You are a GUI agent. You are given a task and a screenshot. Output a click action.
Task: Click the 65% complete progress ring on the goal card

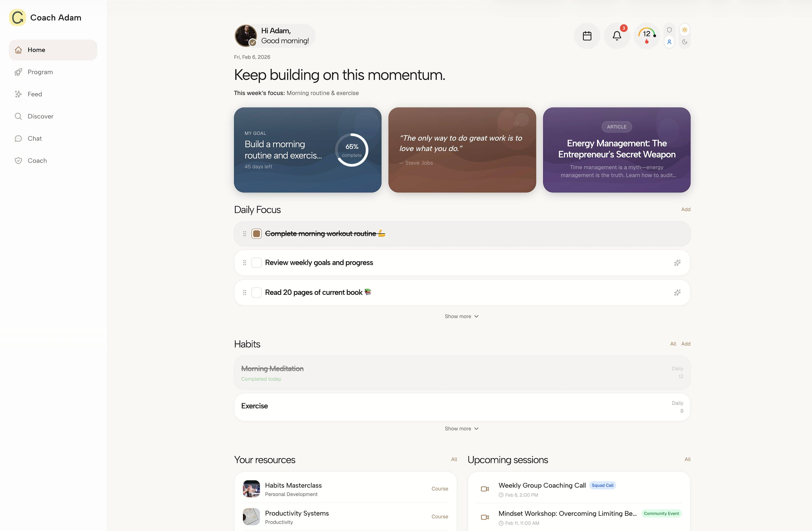coord(352,150)
